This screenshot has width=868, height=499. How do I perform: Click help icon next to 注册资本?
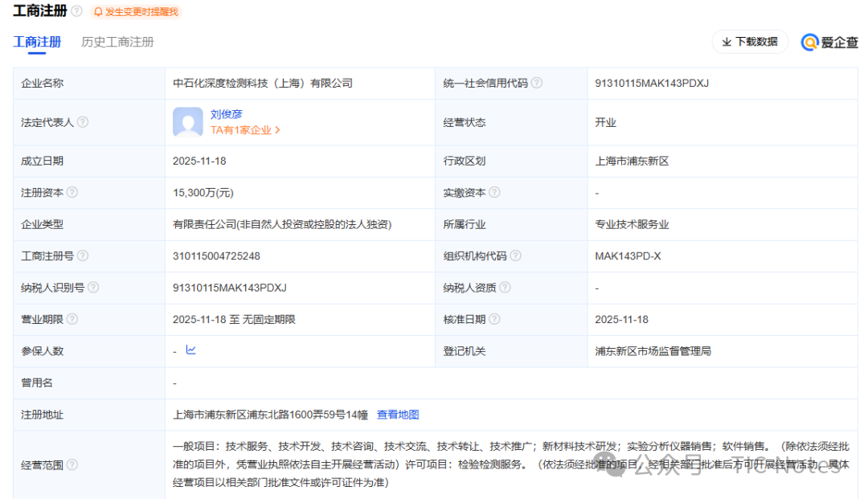pos(72,193)
